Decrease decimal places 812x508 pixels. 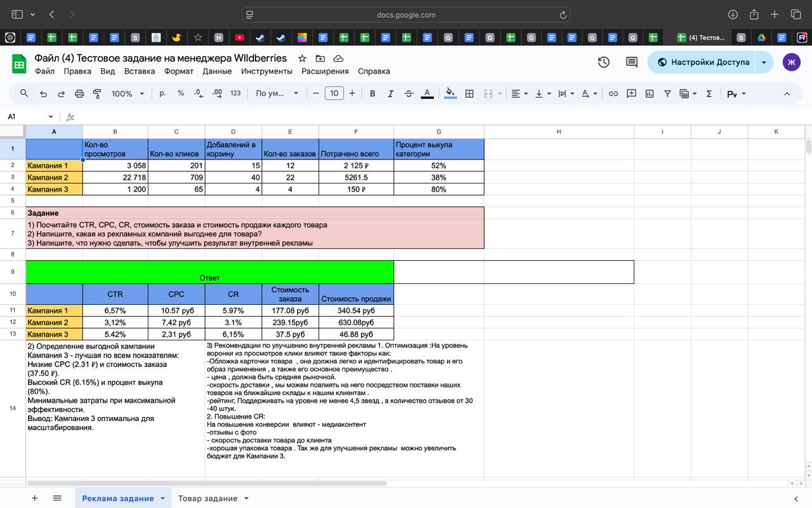[199, 93]
